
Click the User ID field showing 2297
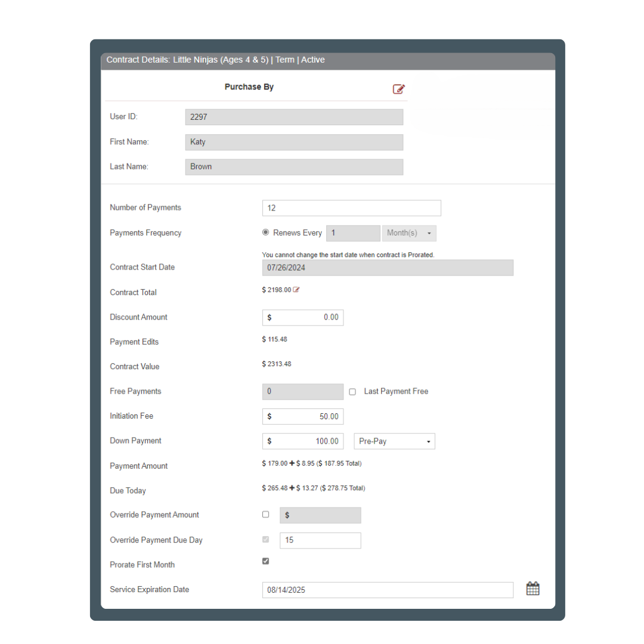click(294, 117)
